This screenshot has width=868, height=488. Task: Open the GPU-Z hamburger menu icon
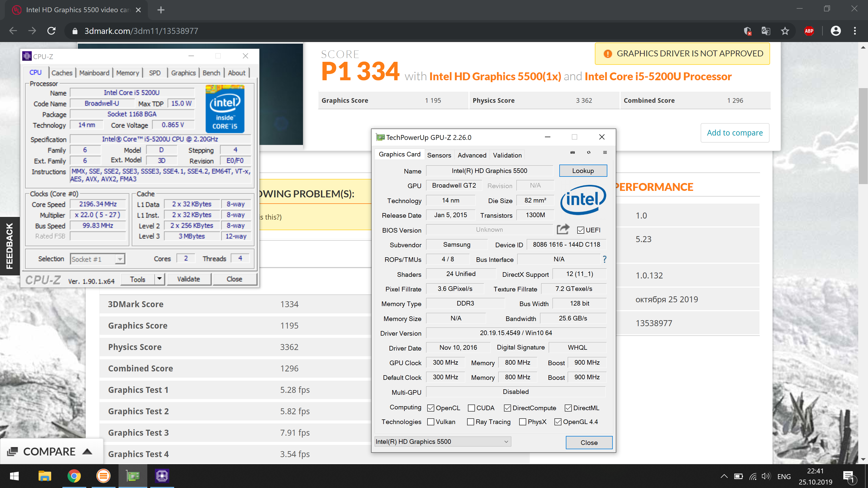(605, 153)
